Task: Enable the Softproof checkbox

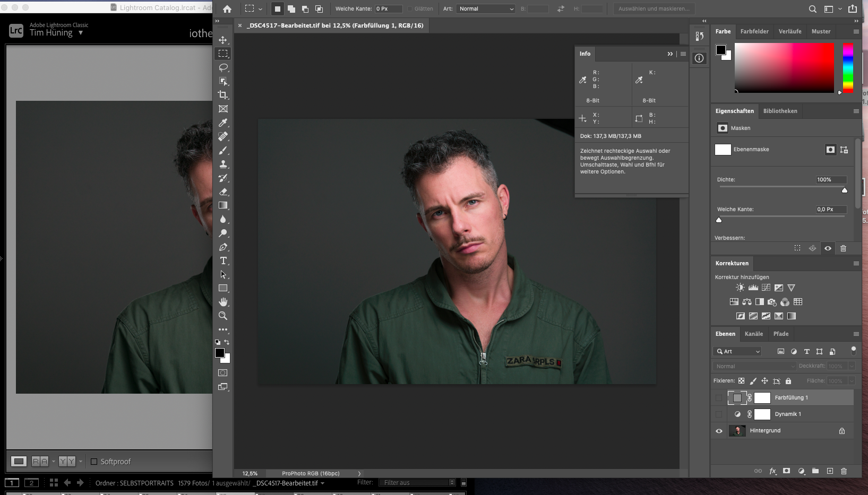Action: [x=94, y=462]
